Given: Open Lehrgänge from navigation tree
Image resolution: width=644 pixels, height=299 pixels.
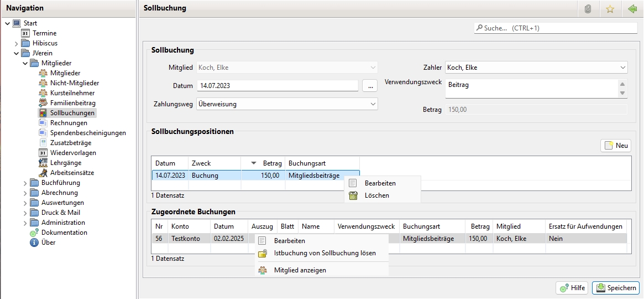Looking at the screenshot, I should 65,163.
